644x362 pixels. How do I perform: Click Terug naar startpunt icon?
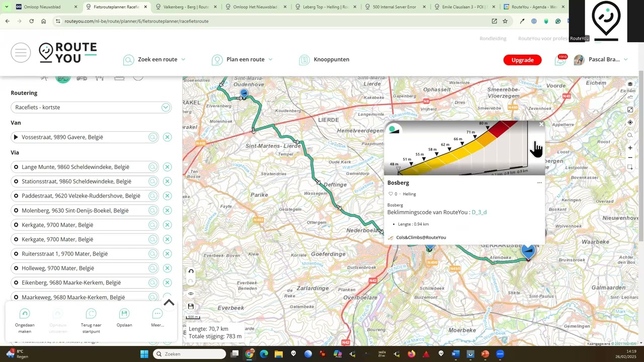coord(91,314)
